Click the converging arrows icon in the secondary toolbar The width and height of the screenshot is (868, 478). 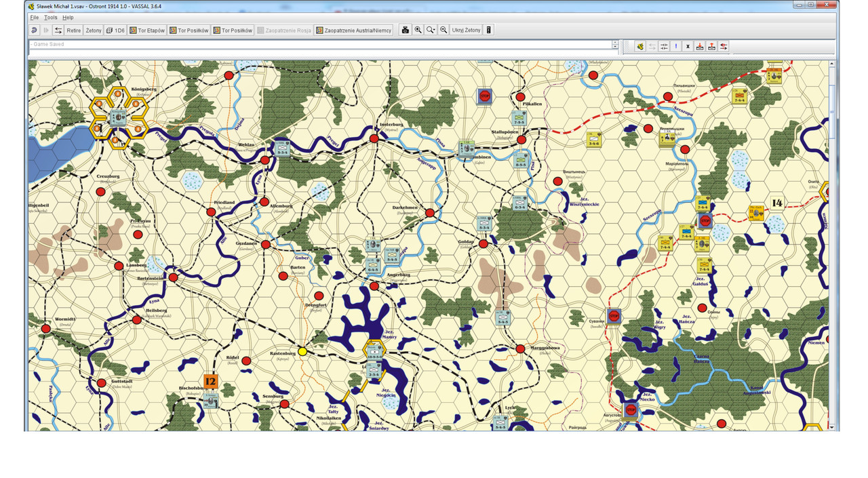tap(664, 46)
